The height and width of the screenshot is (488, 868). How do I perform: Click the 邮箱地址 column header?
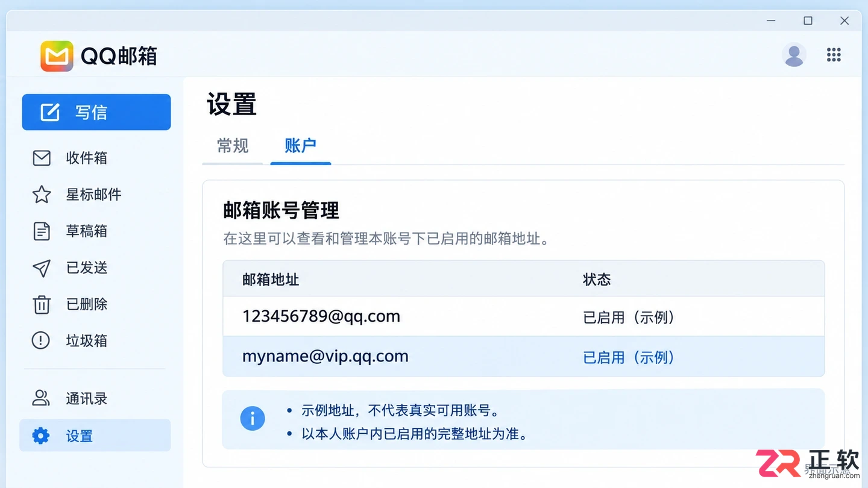point(271,280)
